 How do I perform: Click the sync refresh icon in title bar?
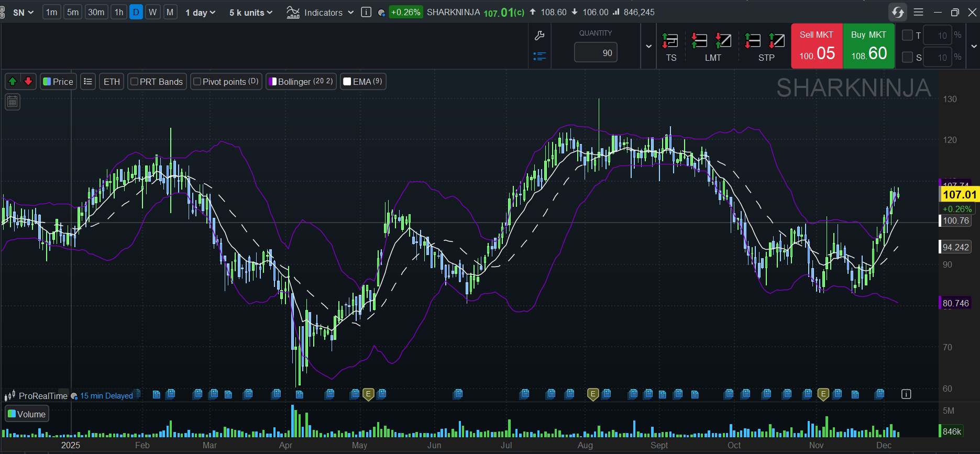tap(898, 12)
